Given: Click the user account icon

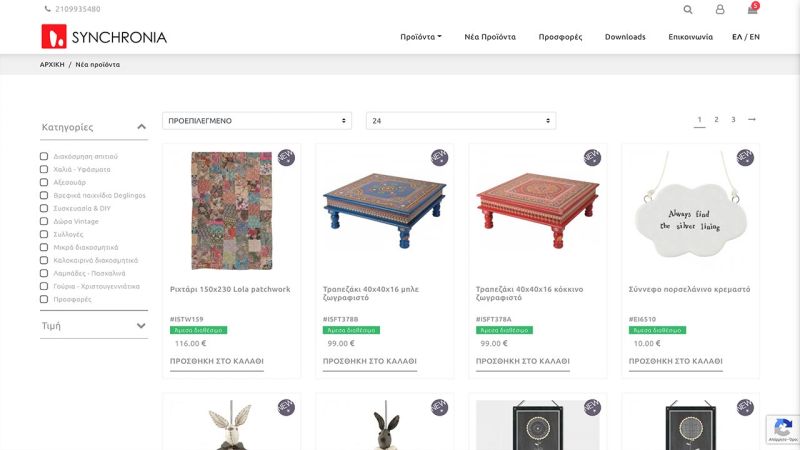Looking at the screenshot, I should pyautogui.click(x=720, y=9).
